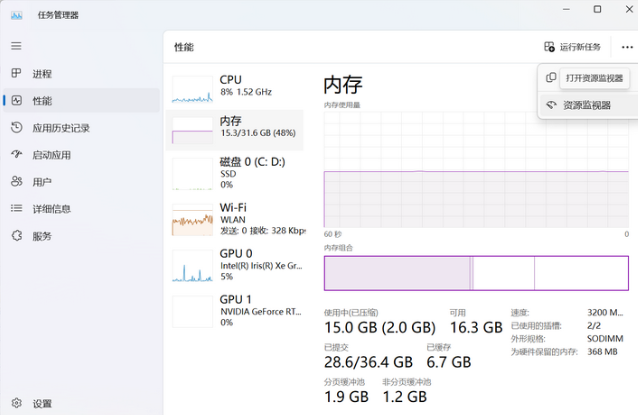Open the 应用历史记录 icon in sidebar
Screen dimensions: 638x415
[16, 128]
